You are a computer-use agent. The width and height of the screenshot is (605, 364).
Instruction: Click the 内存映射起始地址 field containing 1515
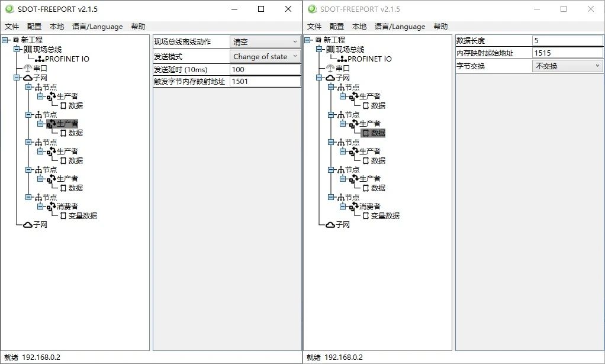pyautogui.click(x=568, y=53)
